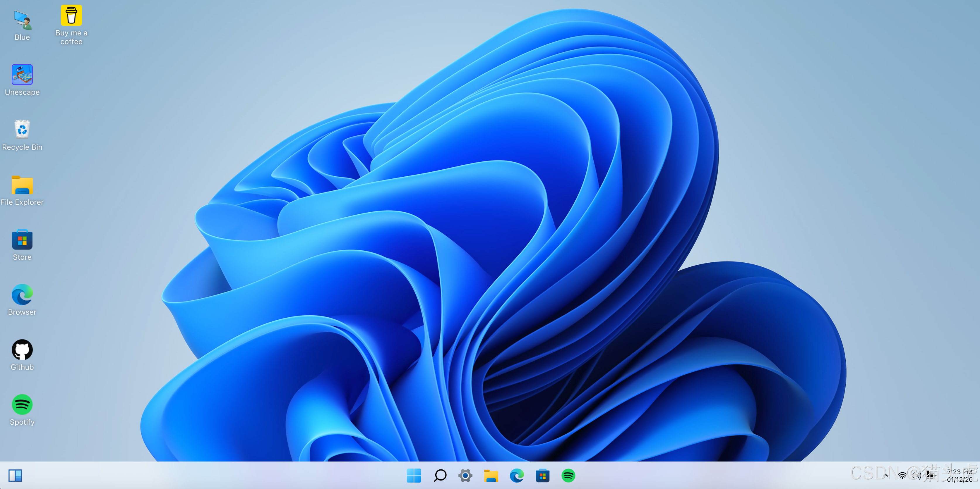The image size is (980, 489).
Task: Expand hidden system tray icons chevron
Action: point(886,475)
